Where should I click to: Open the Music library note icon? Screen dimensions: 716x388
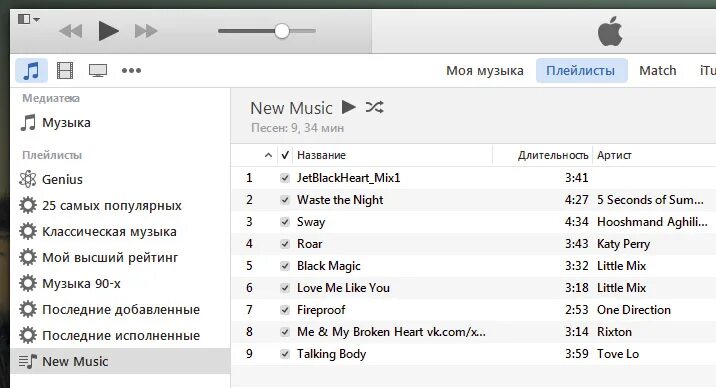pos(32,71)
